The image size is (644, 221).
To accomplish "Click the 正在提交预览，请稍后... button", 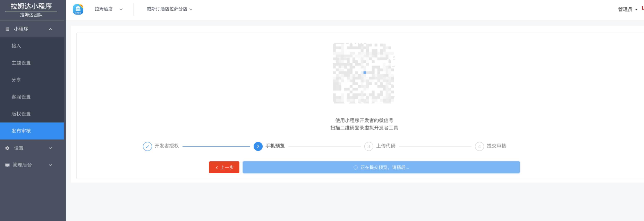I will click(381, 167).
